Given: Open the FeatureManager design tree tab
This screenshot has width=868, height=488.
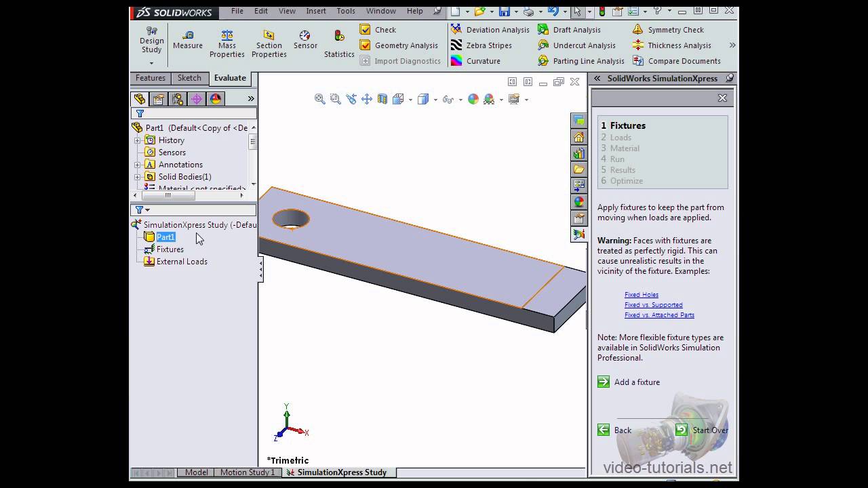Looking at the screenshot, I should 140,99.
